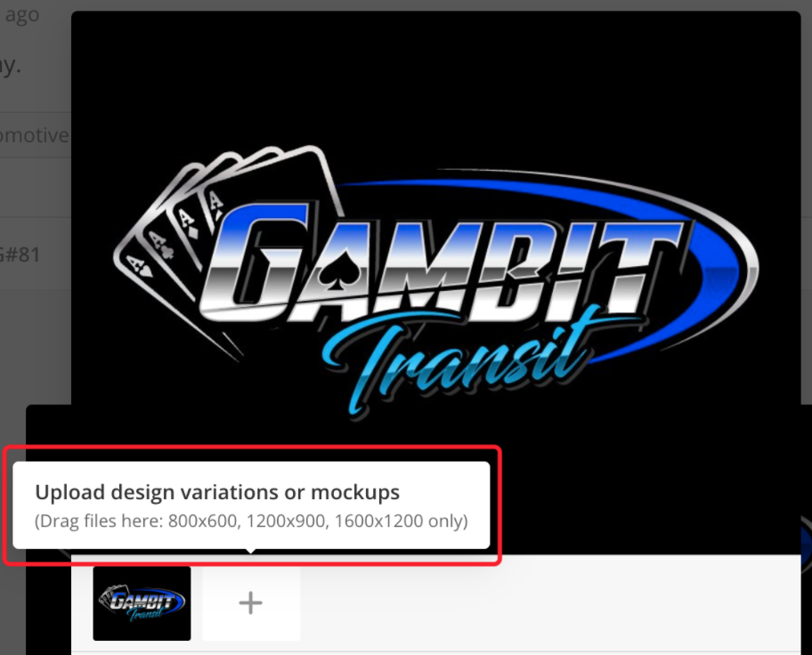Click the dimmed "#81" entry text in background
Screen dimensions: 812x655
point(21,255)
